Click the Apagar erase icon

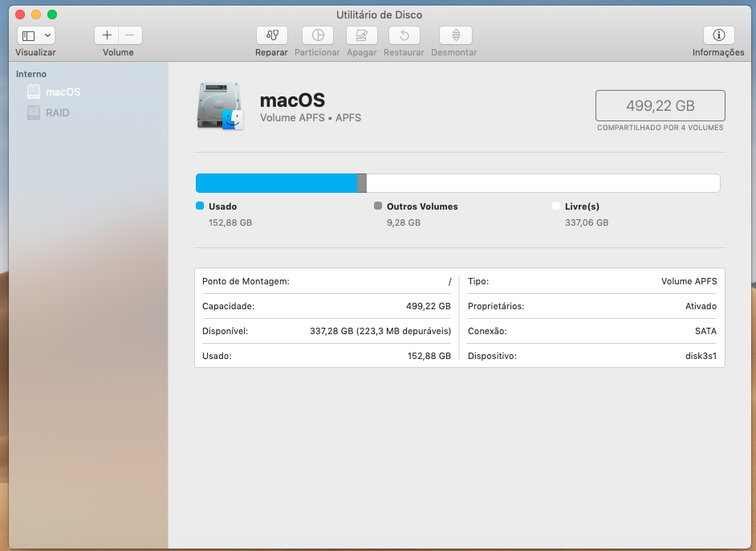point(362,35)
